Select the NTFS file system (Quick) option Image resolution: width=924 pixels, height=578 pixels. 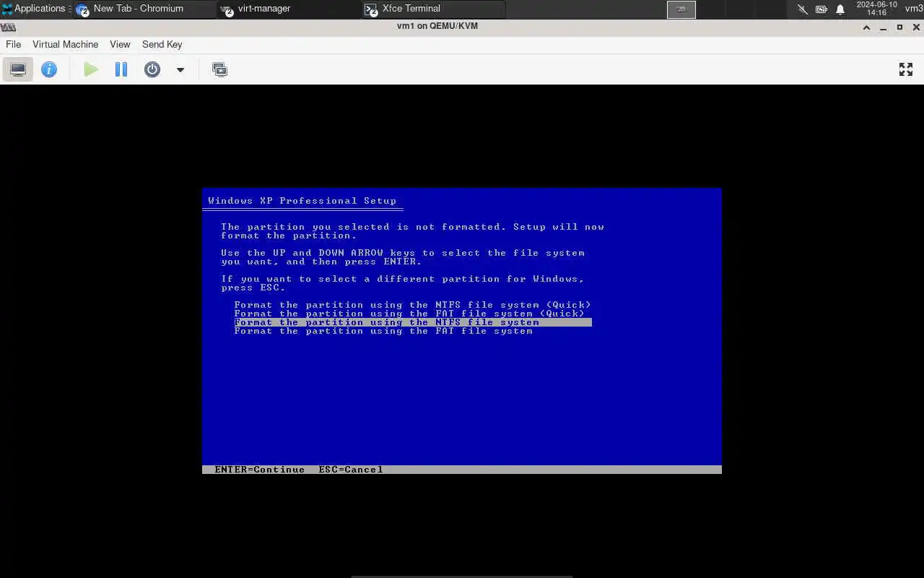412,305
